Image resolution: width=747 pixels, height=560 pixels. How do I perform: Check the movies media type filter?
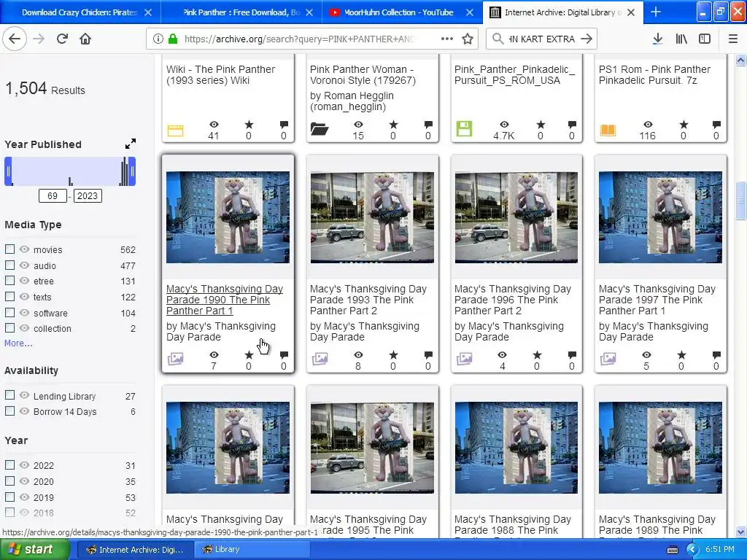coord(9,249)
